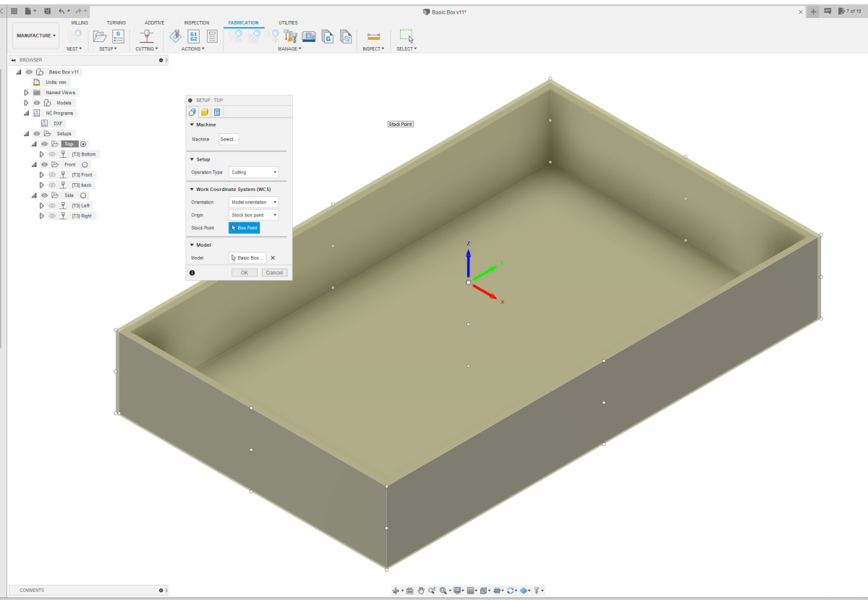
Task: Open the notifications chat icon in title bar
Action: click(x=827, y=12)
